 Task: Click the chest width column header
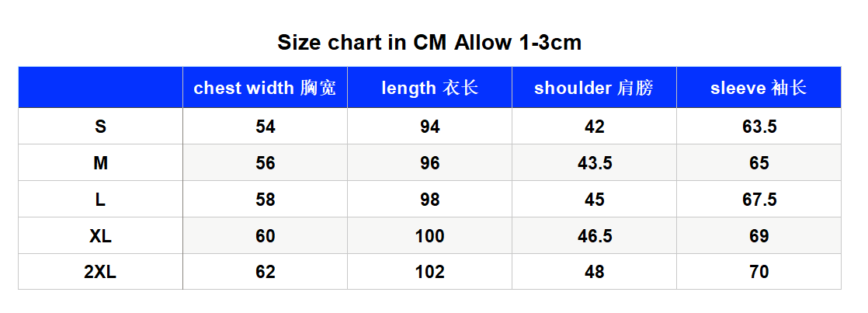point(266,88)
